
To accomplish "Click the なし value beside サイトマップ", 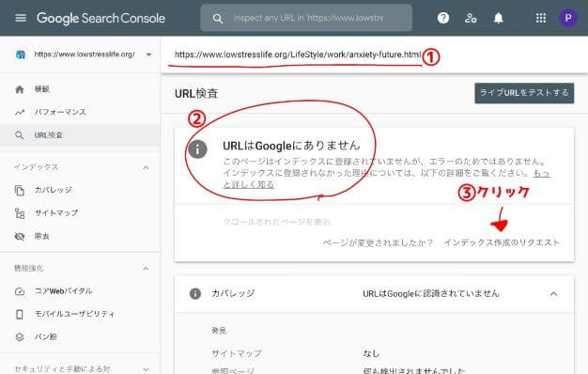I will [x=371, y=353].
